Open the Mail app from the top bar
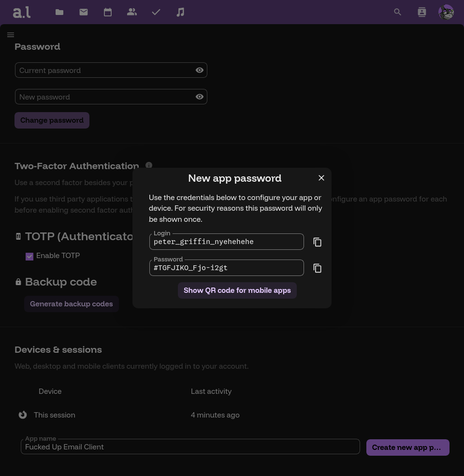This screenshot has height=476, width=464. click(83, 12)
